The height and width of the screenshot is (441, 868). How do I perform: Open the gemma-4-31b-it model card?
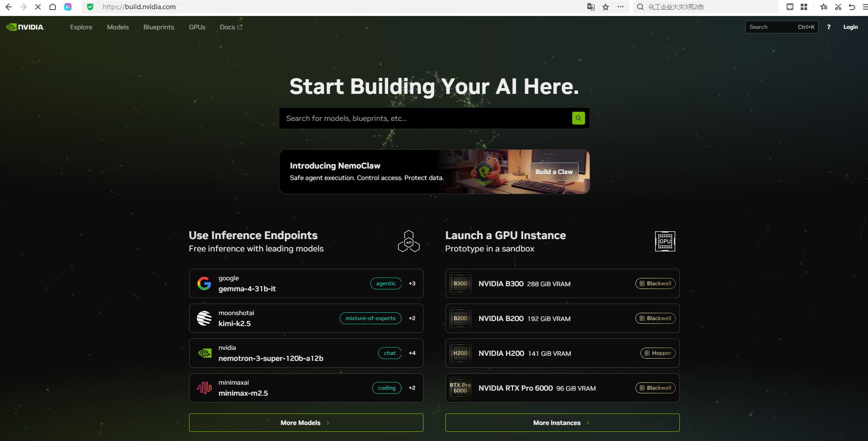point(306,283)
